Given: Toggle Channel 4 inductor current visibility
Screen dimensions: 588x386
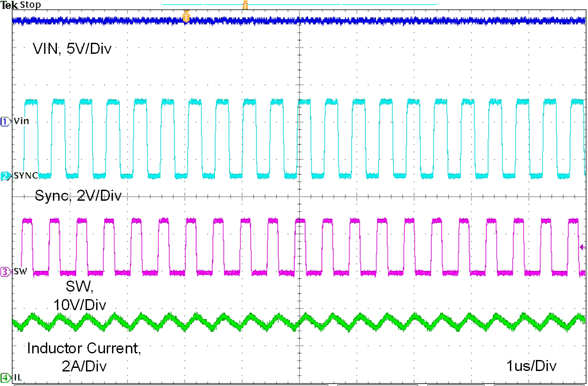Looking at the screenshot, I should pyautogui.click(x=5, y=377).
